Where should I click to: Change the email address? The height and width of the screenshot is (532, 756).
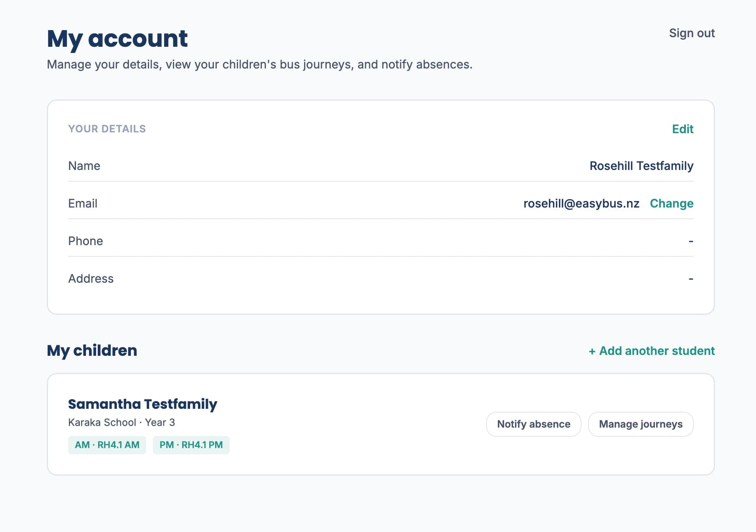(672, 203)
